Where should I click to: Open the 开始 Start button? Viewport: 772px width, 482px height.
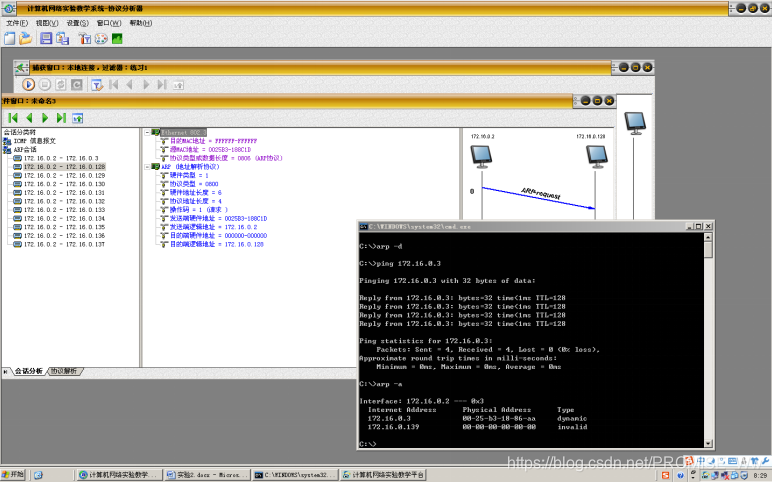click(13, 475)
